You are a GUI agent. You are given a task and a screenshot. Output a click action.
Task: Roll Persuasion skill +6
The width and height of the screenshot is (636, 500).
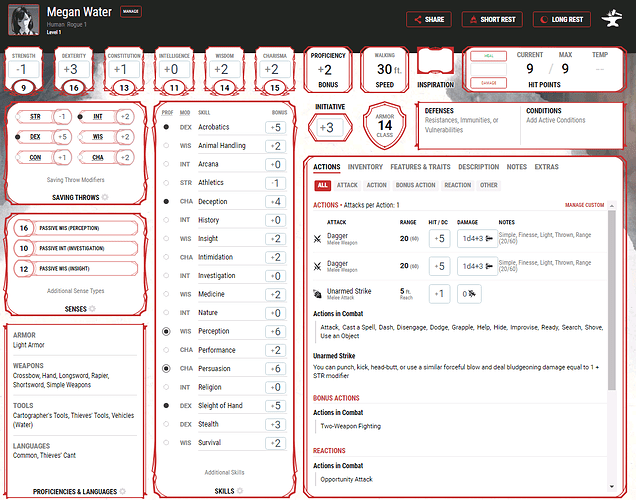pyautogui.click(x=276, y=369)
